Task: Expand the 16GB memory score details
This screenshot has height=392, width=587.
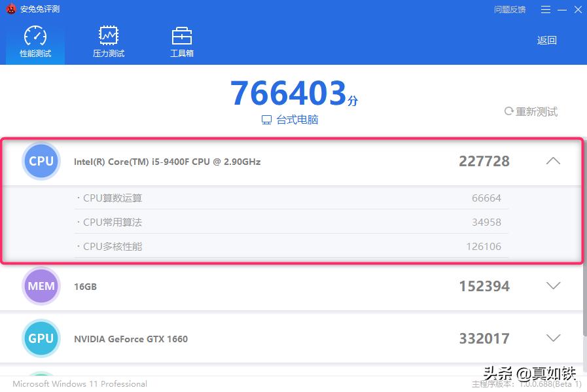Action: pyautogui.click(x=553, y=286)
